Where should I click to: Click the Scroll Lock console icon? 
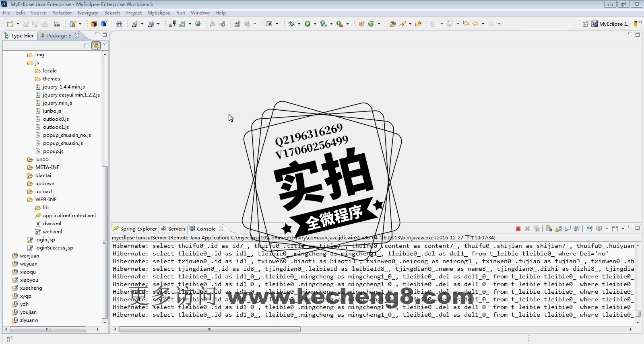[x=558, y=229]
